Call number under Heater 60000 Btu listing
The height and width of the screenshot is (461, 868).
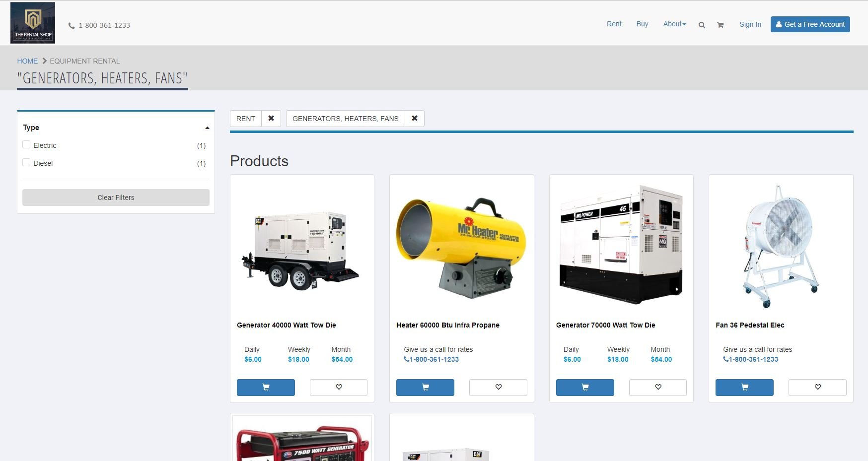pos(432,359)
